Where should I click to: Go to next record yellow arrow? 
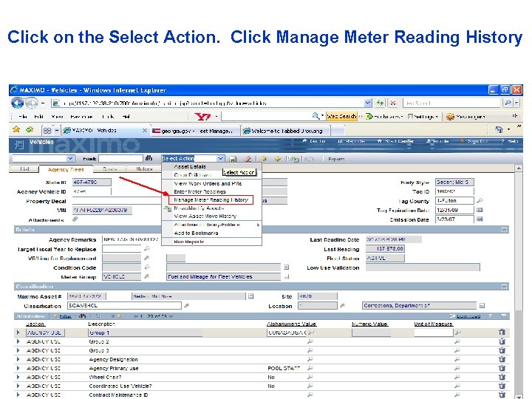[x=278, y=159]
